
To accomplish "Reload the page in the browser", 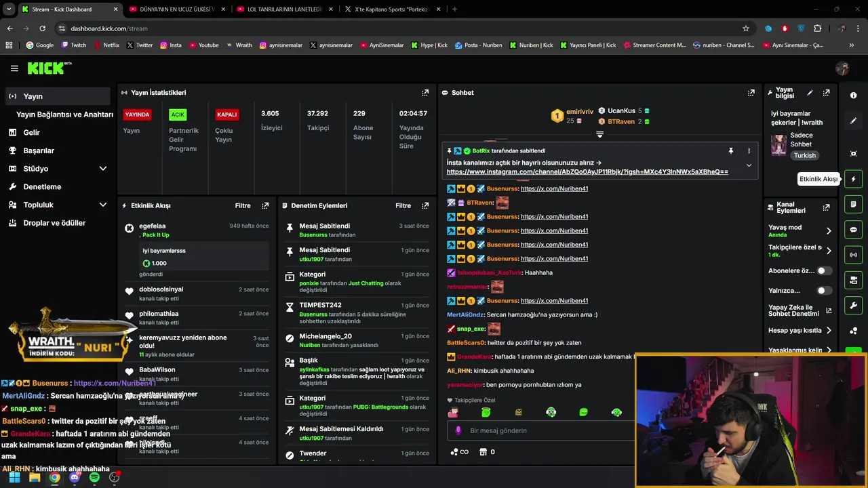I will (42, 28).
